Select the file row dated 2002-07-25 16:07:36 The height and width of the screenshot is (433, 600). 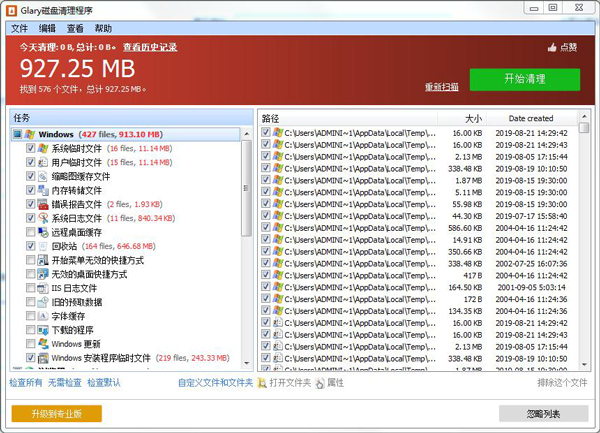419,263
